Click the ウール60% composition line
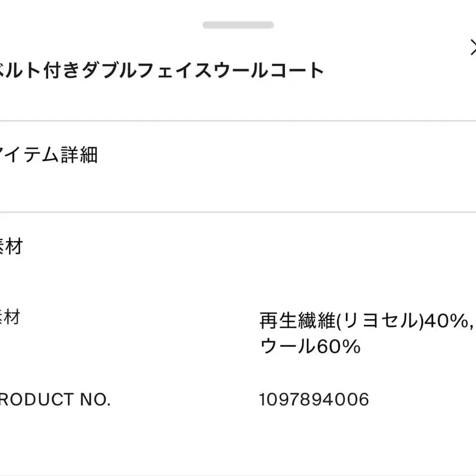 (310, 347)
